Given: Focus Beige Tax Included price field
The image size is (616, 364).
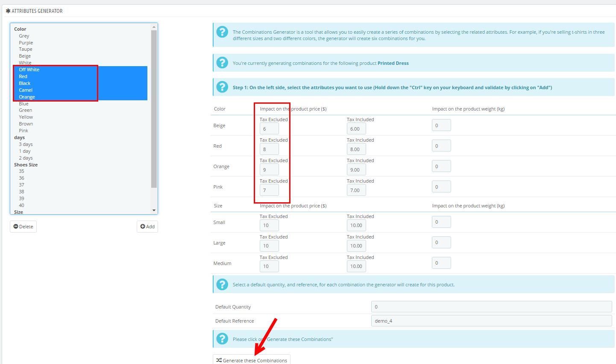Looking at the screenshot, I should pos(356,128).
